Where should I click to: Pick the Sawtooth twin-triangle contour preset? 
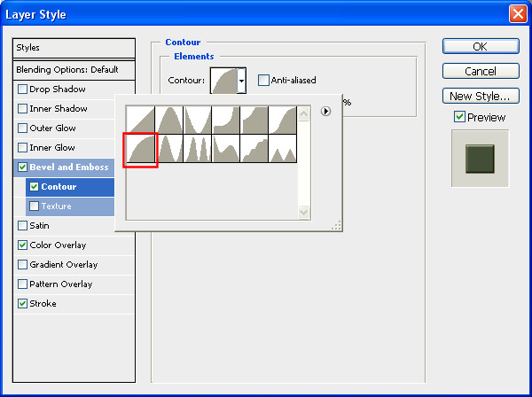(x=283, y=149)
